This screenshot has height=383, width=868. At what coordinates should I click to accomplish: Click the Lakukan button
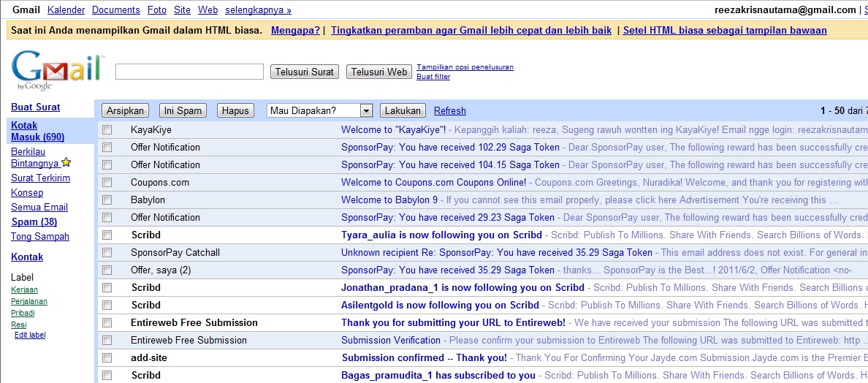[x=403, y=110]
